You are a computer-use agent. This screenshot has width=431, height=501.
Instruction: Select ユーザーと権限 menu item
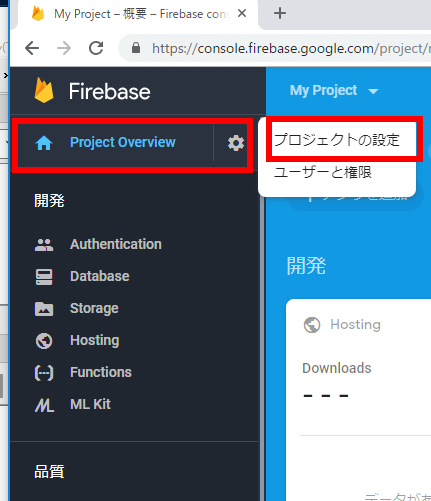point(322,173)
